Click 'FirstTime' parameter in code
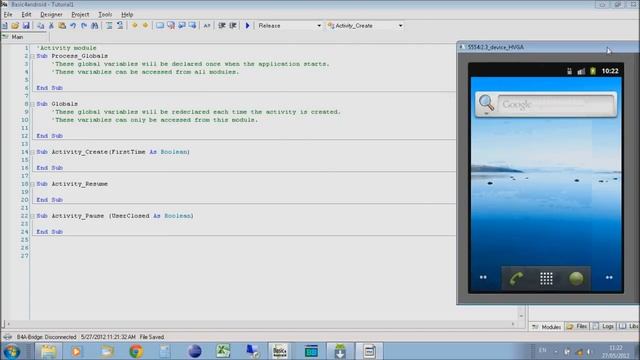Image resolution: width=640 pixels, height=360 pixels. coord(128,152)
